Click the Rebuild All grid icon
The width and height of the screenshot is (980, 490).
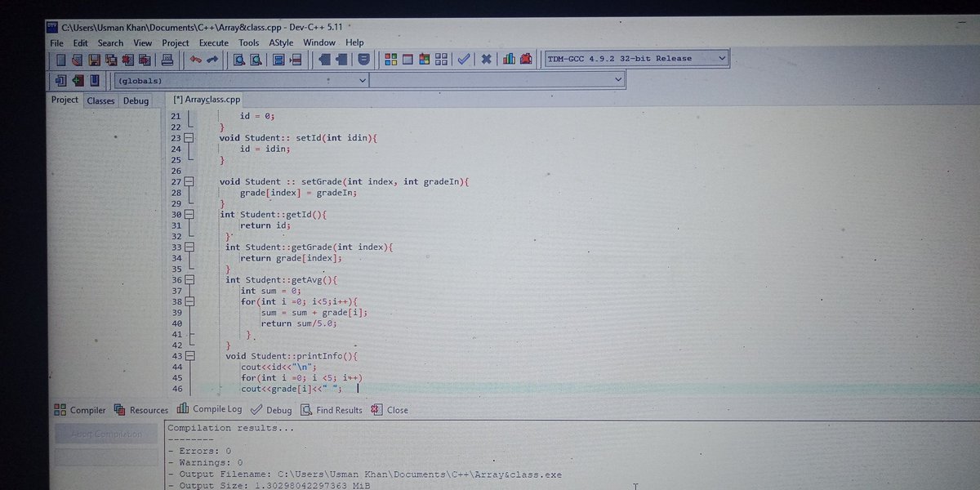[442, 59]
